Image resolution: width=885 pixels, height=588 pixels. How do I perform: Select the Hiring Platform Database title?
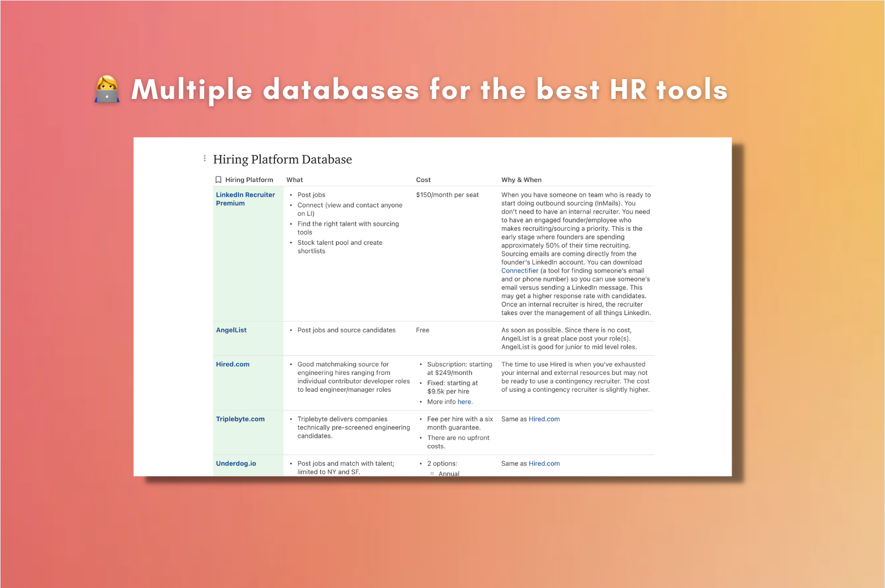pos(282,159)
